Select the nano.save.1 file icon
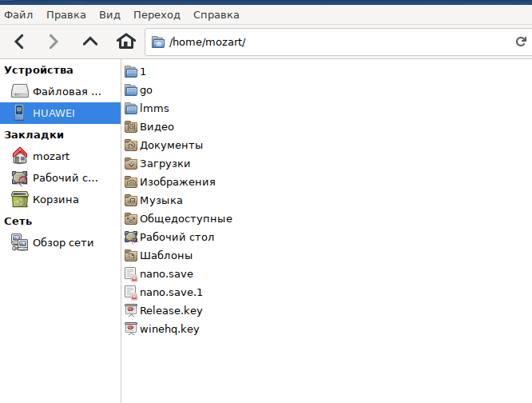Viewport: 532px width, 403px height. 131,293
